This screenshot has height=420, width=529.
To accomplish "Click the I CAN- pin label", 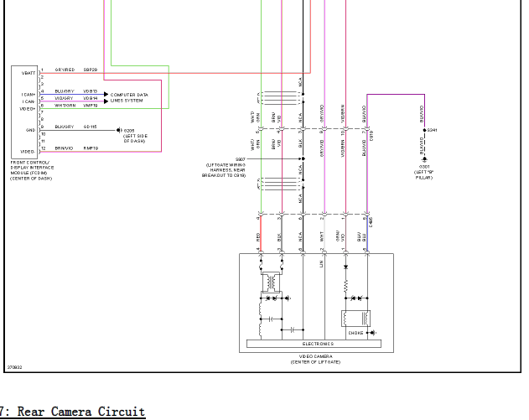I will 29,101.
